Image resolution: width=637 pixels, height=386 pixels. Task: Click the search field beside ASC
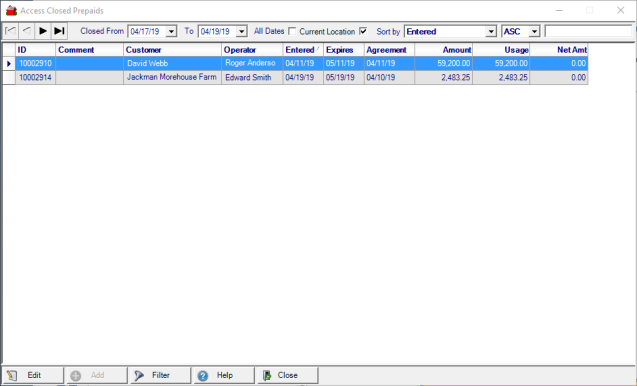click(588, 31)
